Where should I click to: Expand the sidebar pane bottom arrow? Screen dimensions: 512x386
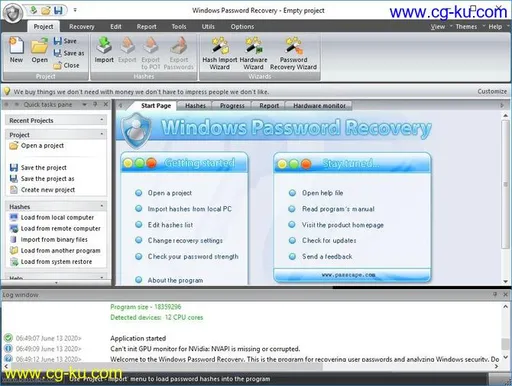click(56, 283)
